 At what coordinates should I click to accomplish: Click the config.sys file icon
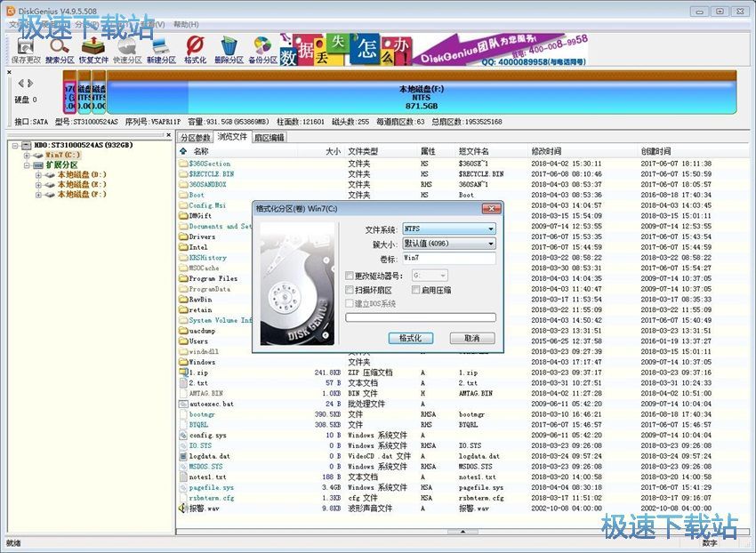pos(183,436)
